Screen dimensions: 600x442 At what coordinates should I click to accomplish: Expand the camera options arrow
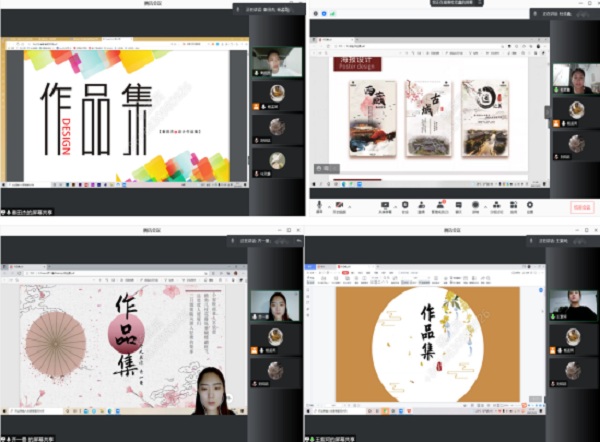[350, 207]
